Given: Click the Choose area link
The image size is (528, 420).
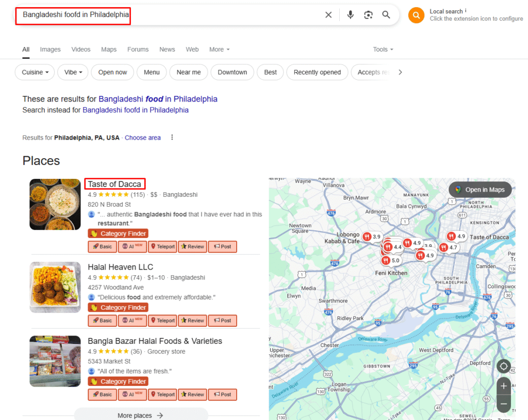Looking at the screenshot, I should pyautogui.click(x=143, y=138).
